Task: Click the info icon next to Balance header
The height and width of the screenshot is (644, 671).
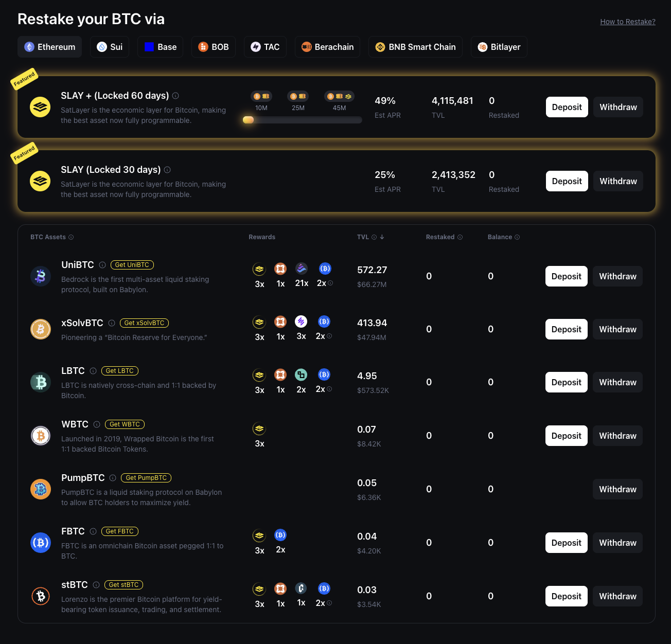Action: (x=517, y=237)
